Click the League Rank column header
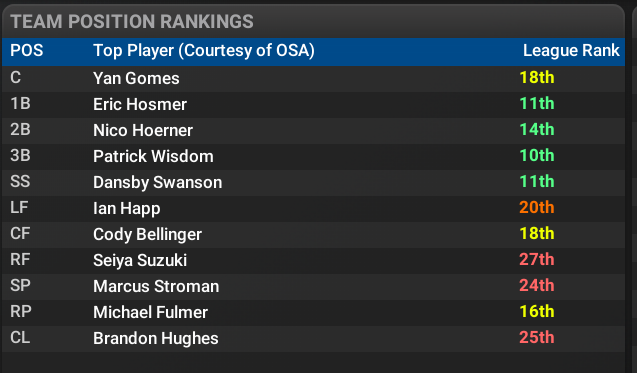Image resolution: width=637 pixels, height=373 pixels. pyautogui.click(x=571, y=51)
